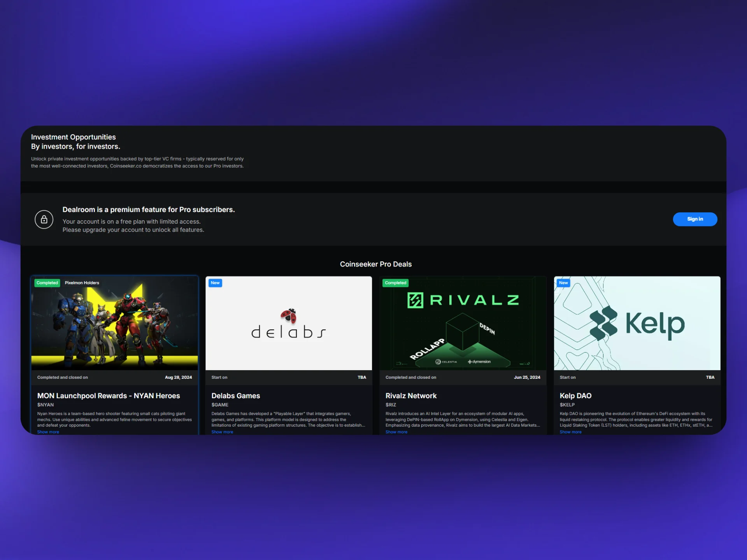Click the Completed badge color strip on MON card
747x560 pixels.
point(47,283)
